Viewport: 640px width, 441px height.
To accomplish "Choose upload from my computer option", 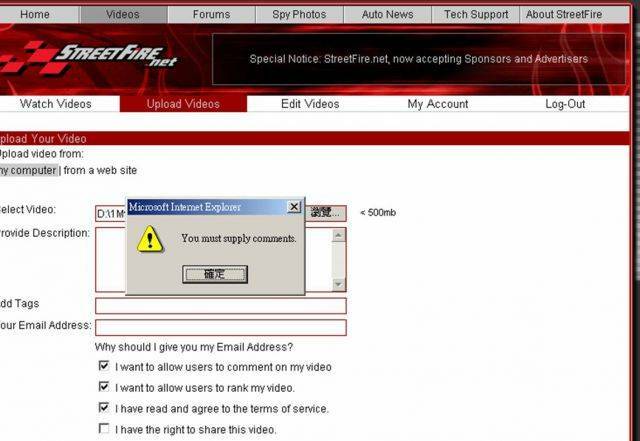I will [29, 170].
